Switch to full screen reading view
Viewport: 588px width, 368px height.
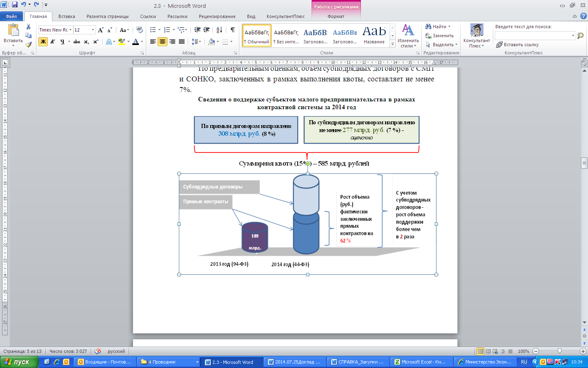click(x=488, y=351)
